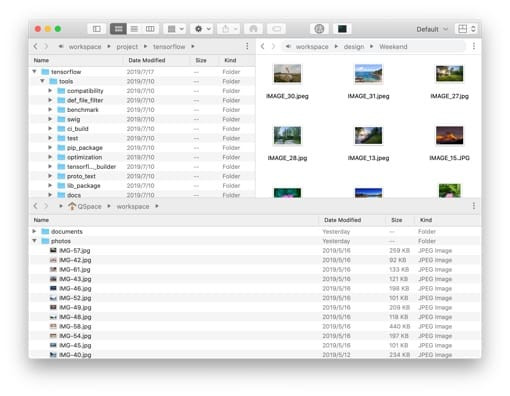Select IMAGE_28.jpg thumbnail

(287, 135)
